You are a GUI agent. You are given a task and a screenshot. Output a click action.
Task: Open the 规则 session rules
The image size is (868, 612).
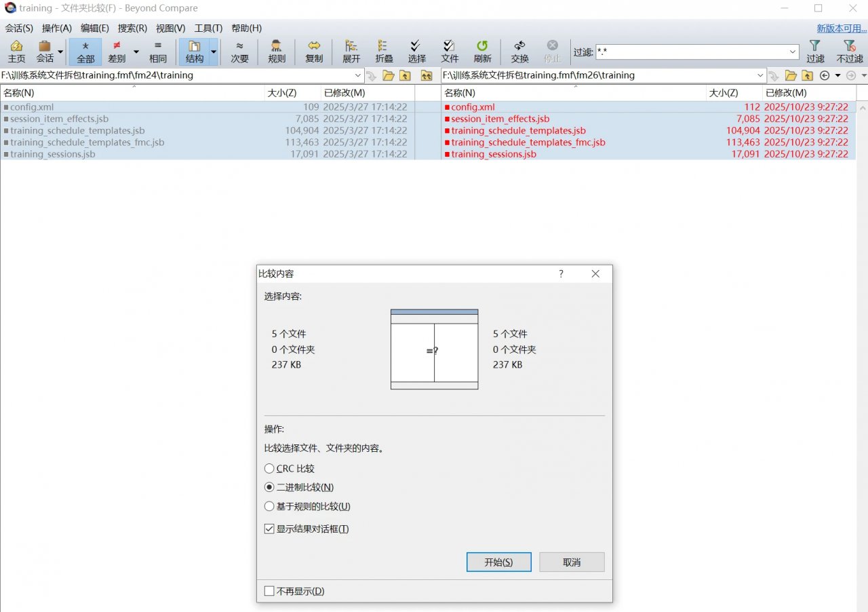[277, 52]
